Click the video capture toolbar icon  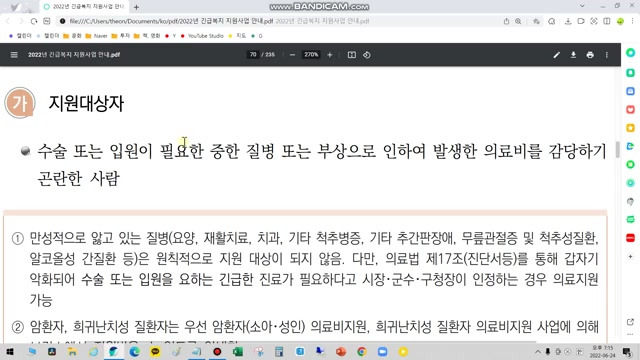click(x=581, y=21)
